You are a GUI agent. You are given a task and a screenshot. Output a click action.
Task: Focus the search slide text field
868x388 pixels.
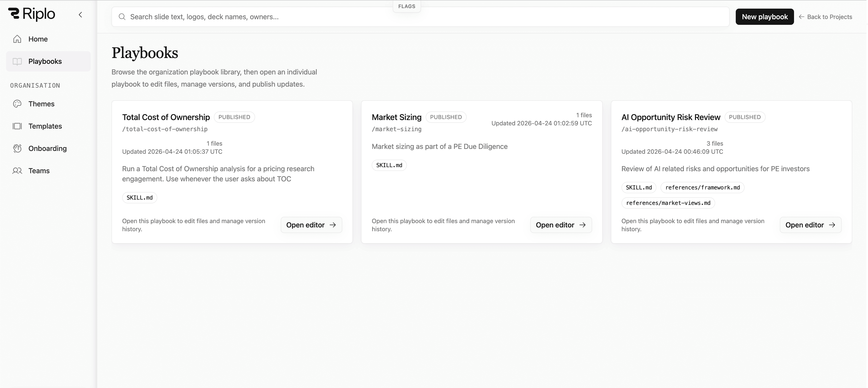point(420,17)
